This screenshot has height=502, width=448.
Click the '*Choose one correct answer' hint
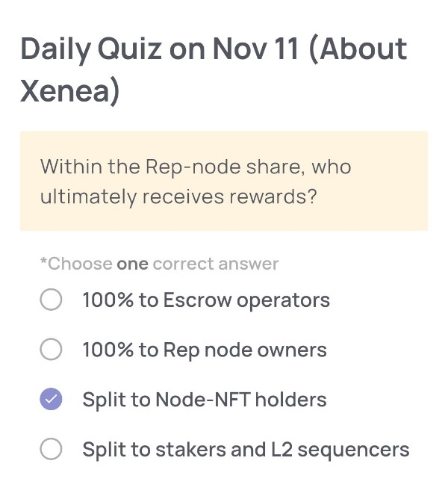pyautogui.click(x=159, y=264)
